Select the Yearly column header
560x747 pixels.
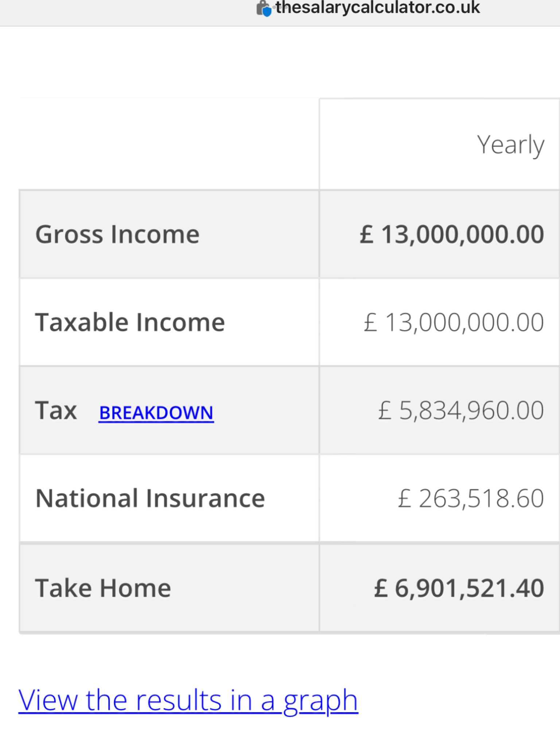coord(510,145)
